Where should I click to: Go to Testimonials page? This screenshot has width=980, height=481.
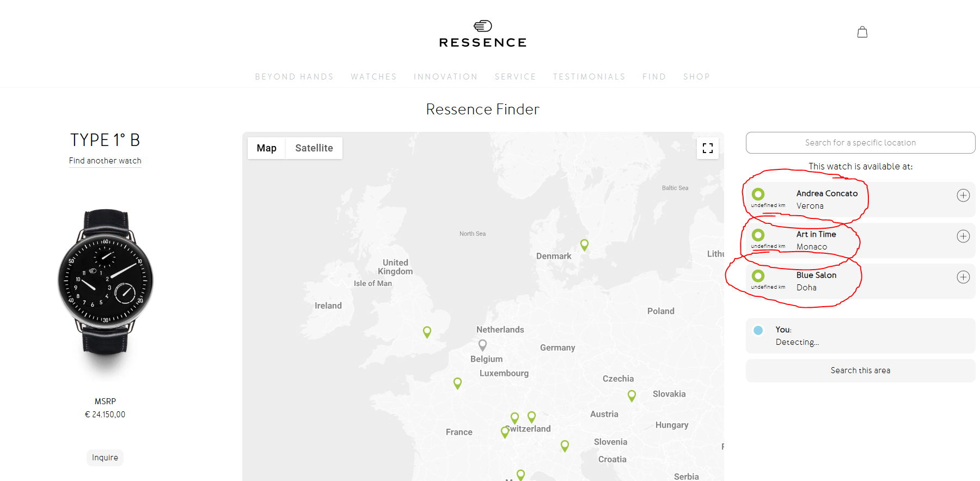[x=589, y=77]
